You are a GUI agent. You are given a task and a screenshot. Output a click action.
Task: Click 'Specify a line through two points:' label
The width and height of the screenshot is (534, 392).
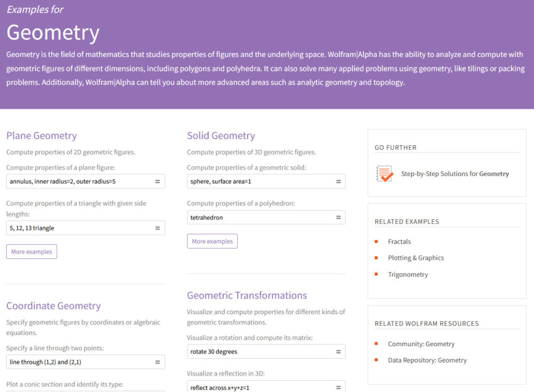point(55,348)
